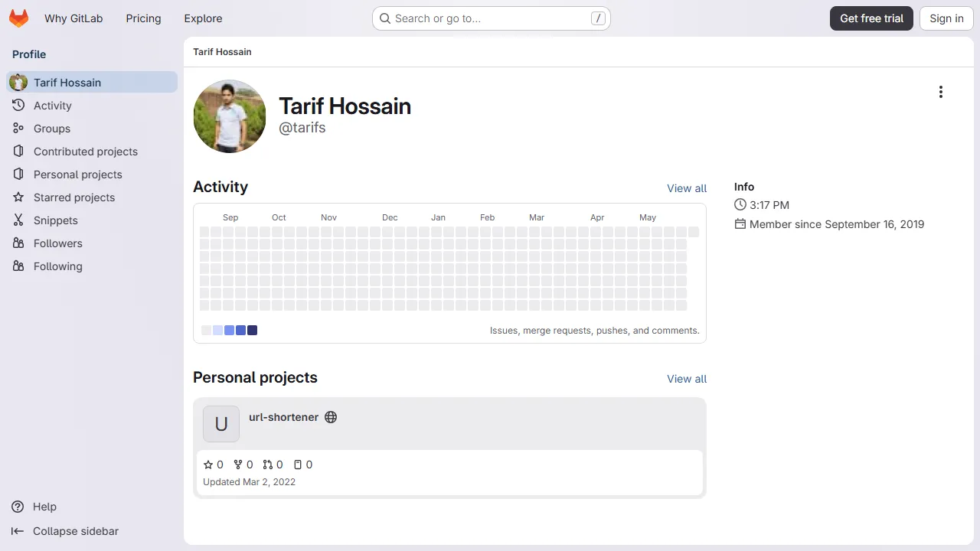
Task: Click the forks count icon on url-shortener
Action: (238, 465)
